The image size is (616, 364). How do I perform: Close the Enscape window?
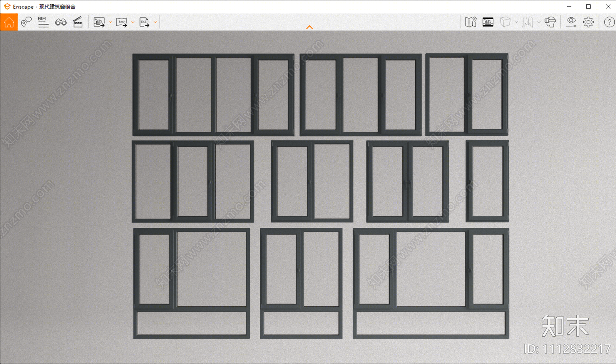click(x=608, y=7)
